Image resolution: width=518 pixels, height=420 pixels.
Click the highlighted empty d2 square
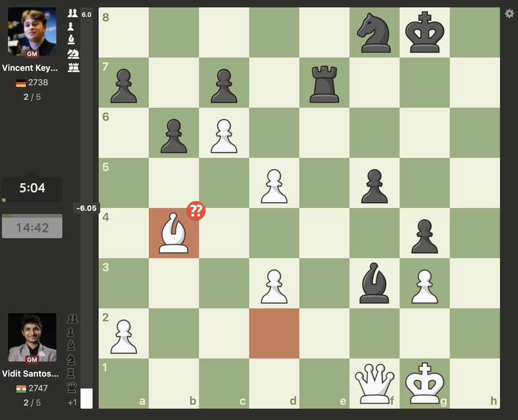click(x=274, y=334)
